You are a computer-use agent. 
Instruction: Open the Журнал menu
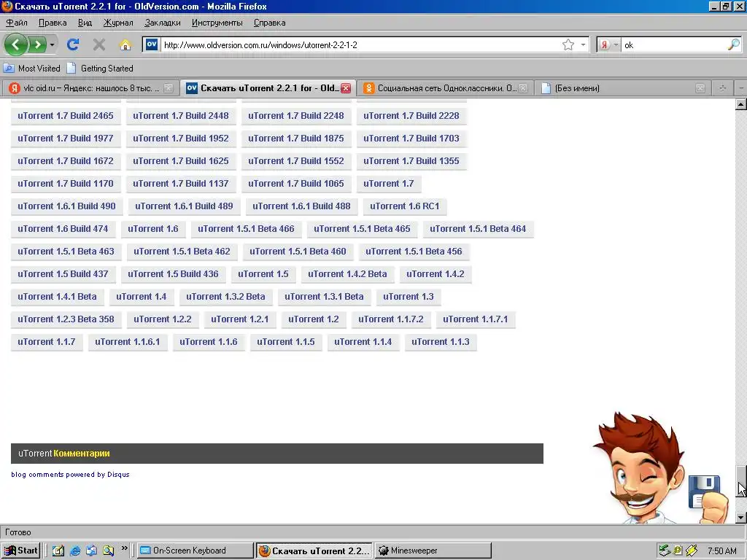click(118, 23)
